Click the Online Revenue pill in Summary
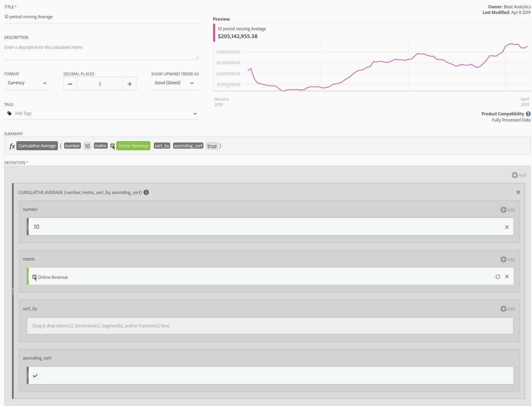Viewport: 532px width, 406px height. [133, 146]
